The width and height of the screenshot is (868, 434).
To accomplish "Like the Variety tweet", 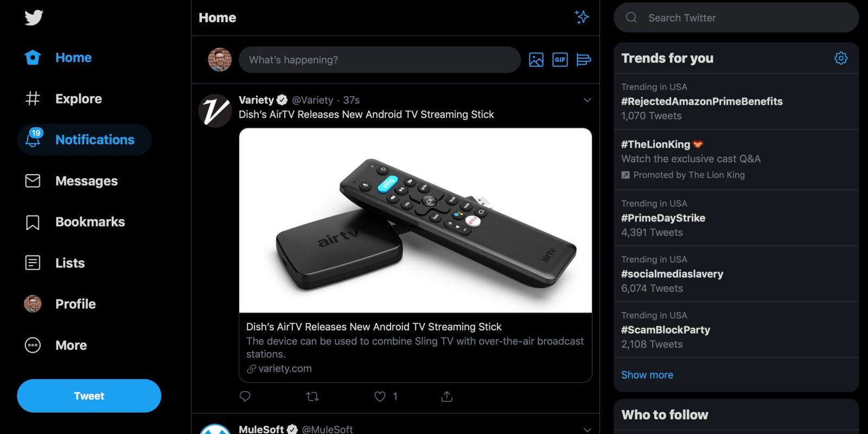I will click(x=380, y=397).
